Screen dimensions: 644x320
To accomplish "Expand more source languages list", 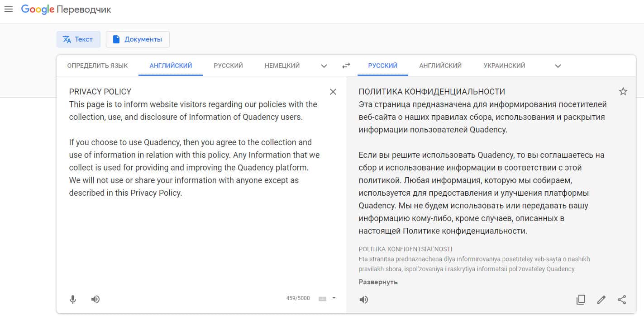I will pos(324,66).
